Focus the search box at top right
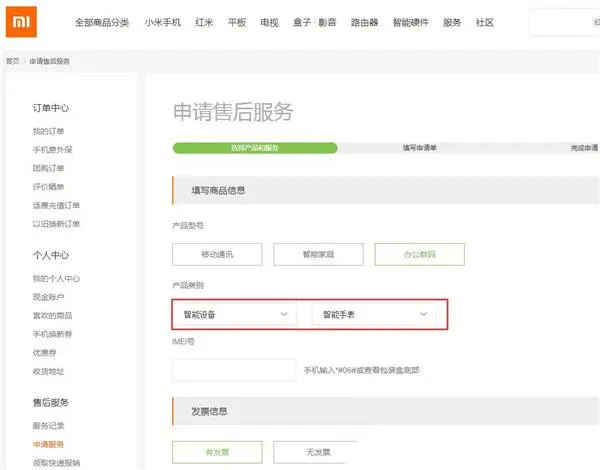600x470 pixels. [x=565, y=23]
